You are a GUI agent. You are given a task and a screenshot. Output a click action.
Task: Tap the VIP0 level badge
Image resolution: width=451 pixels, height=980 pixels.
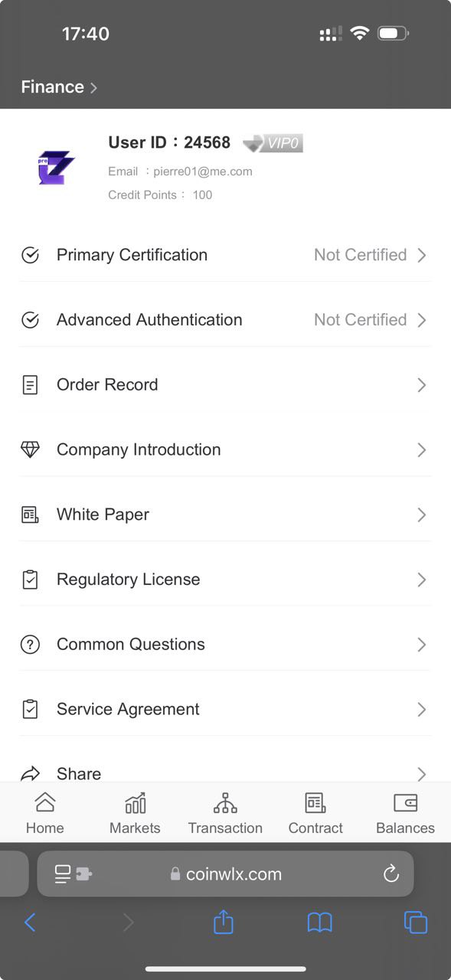coord(273,142)
